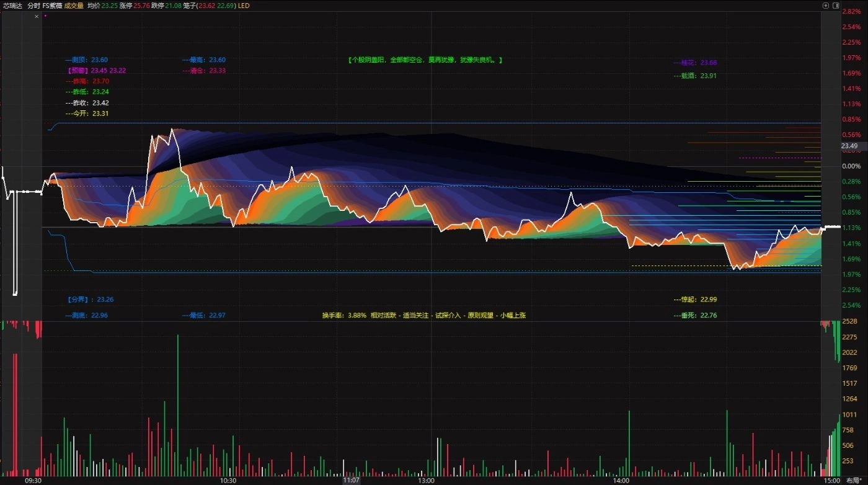The height and width of the screenshot is (485, 868).
Task: Click the 换手率 3.88% turnover status line
Action: tap(423, 315)
